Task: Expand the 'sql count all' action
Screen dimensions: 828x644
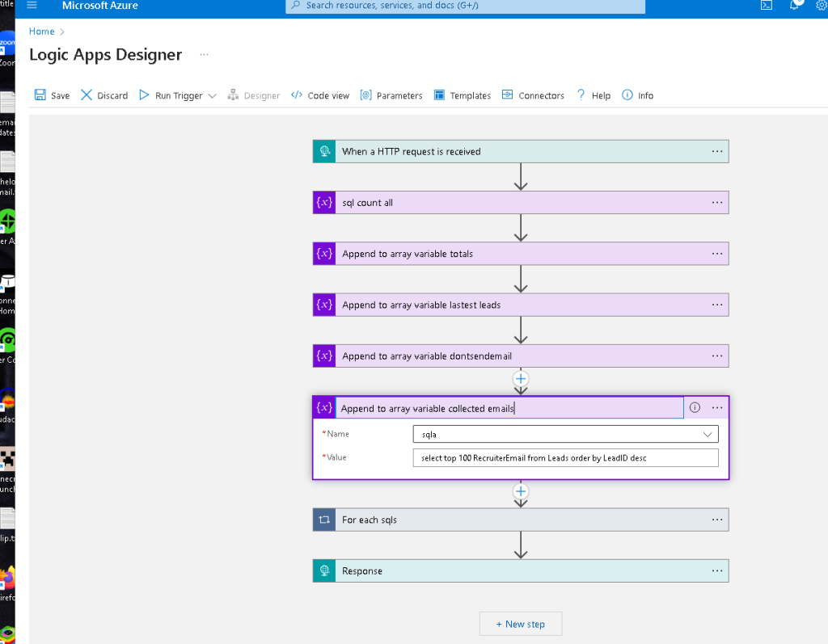Action: click(x=521, y=203)
